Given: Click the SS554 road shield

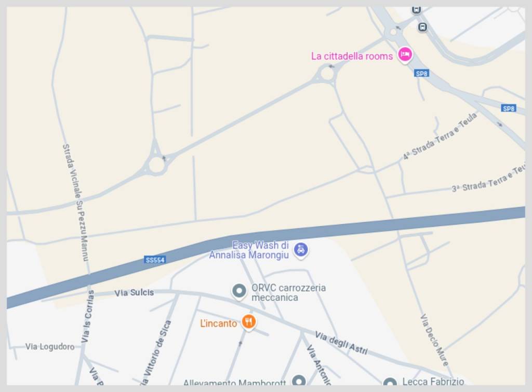Looking at the screenshot, I should click(155, 260).
